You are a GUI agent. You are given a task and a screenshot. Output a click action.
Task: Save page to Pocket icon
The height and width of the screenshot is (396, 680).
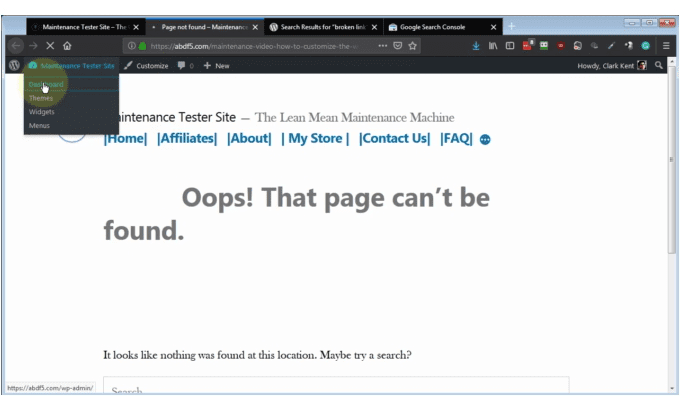coord(398,46)
